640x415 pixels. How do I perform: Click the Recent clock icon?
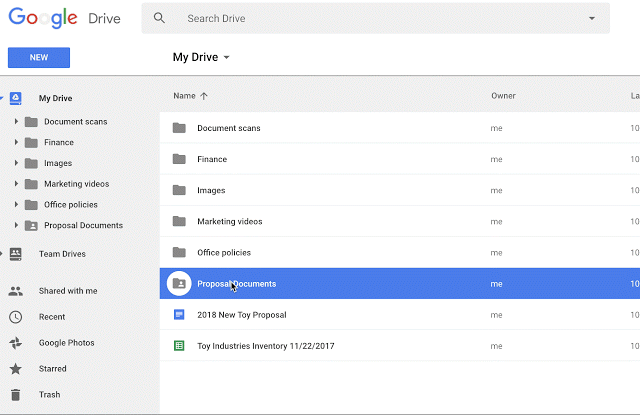coord(15,317)
